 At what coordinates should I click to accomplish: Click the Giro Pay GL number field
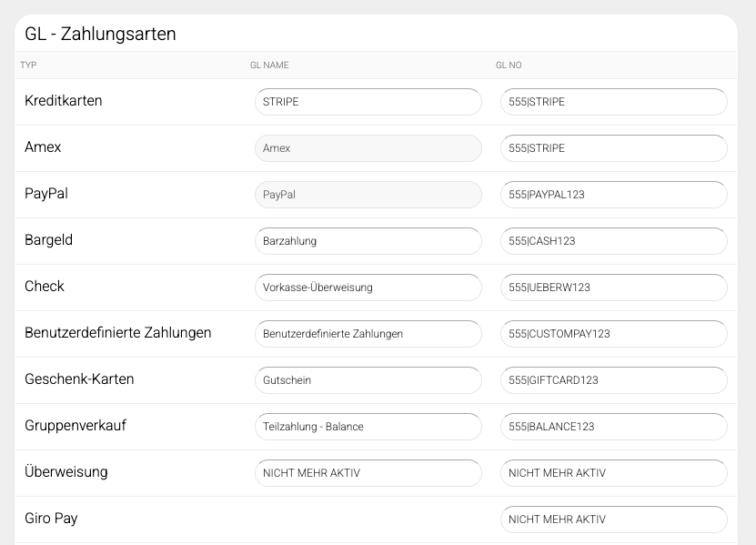(x=613, y=520)
